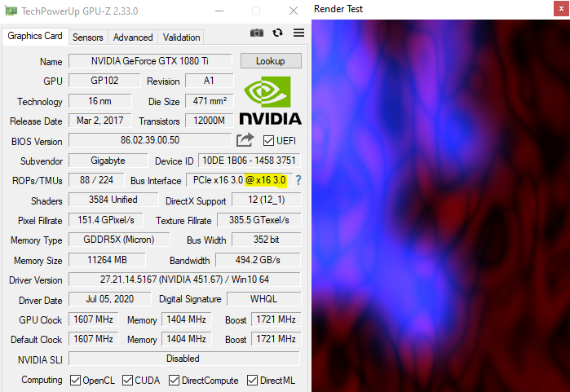Viewport: 570px width, 392px height.
Task: Take a screenshot with the camera icon
Action: pos(257,33)
